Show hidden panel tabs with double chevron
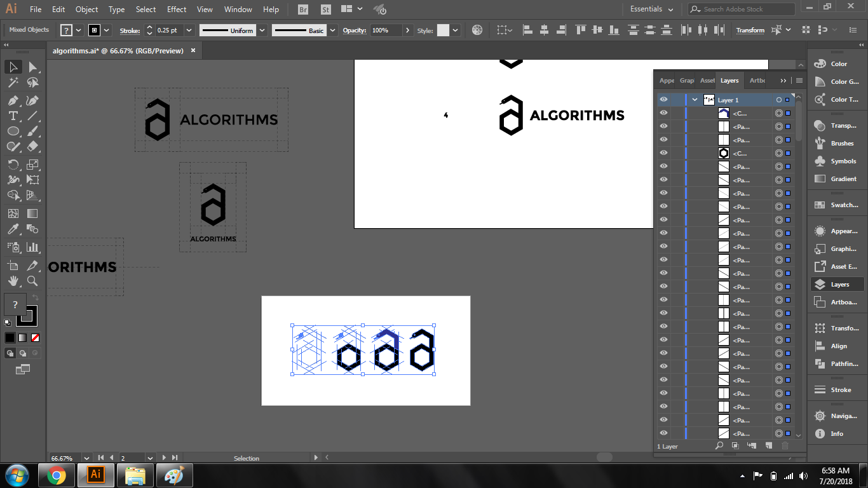Viewport: 868px width, 488px height. coord(783,81)
